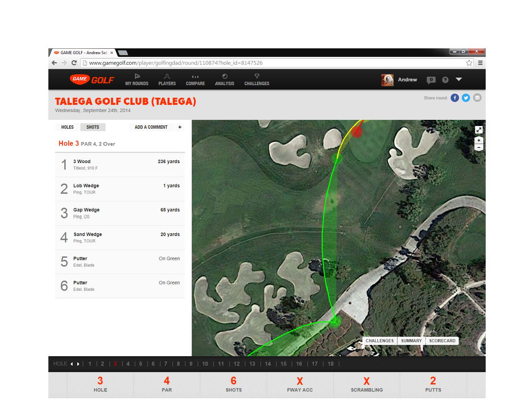The height and width of the screenshot is (411, 532).
Task: Open the comments notification icon
Action: point(431,80)
